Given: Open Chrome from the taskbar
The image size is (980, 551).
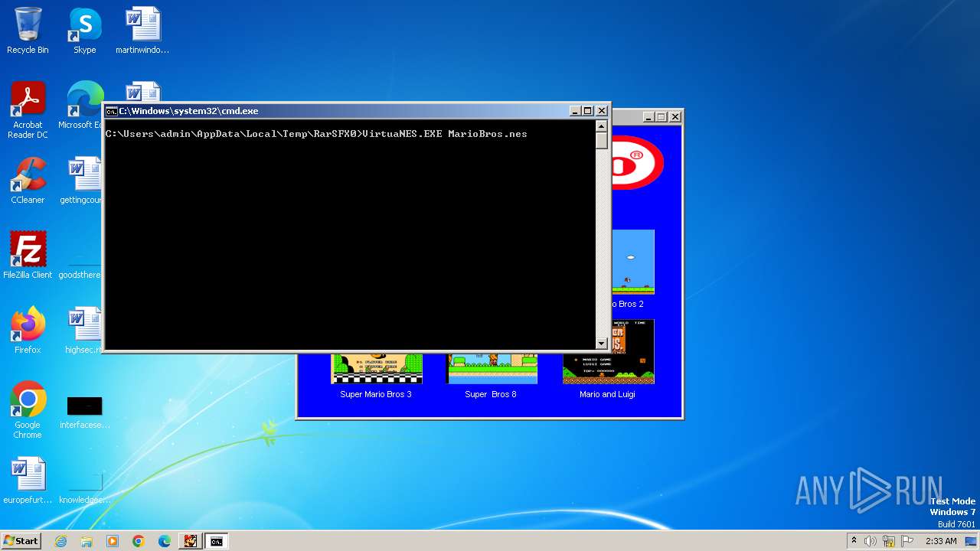Looking at the screenshot, I should tap(139, 541).
